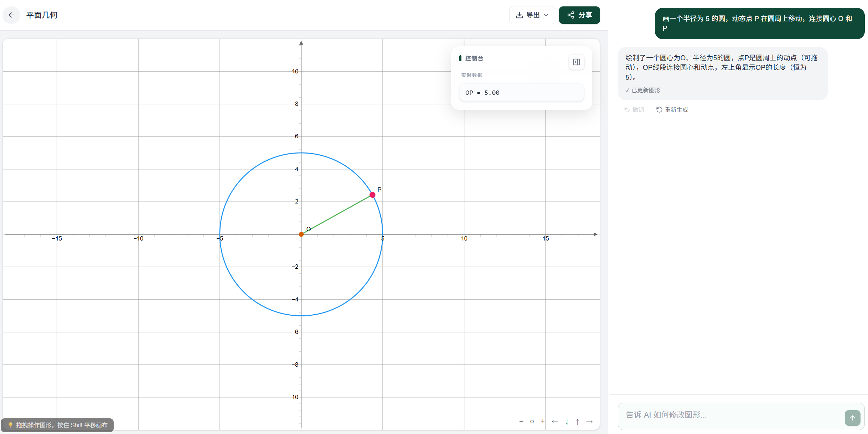Pan canvas down with down arrow
Screen dimensions: 868x434
tap(567, 422)
